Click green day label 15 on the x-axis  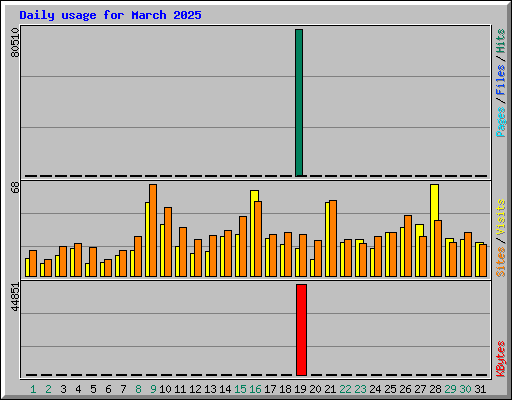click(x=240, y=389)
